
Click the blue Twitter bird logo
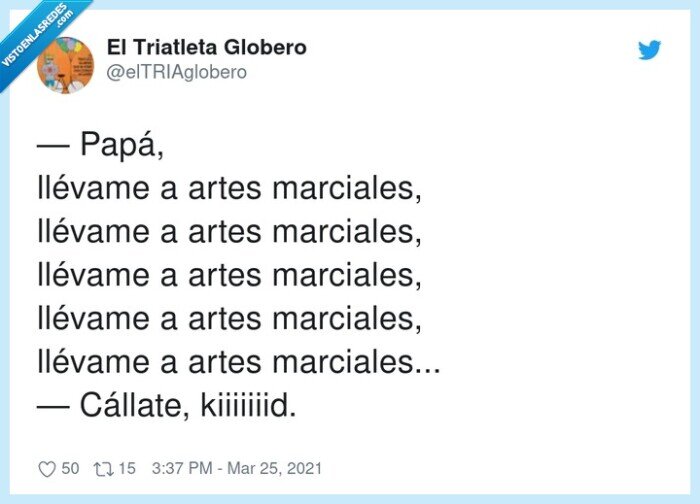point(649,50)
